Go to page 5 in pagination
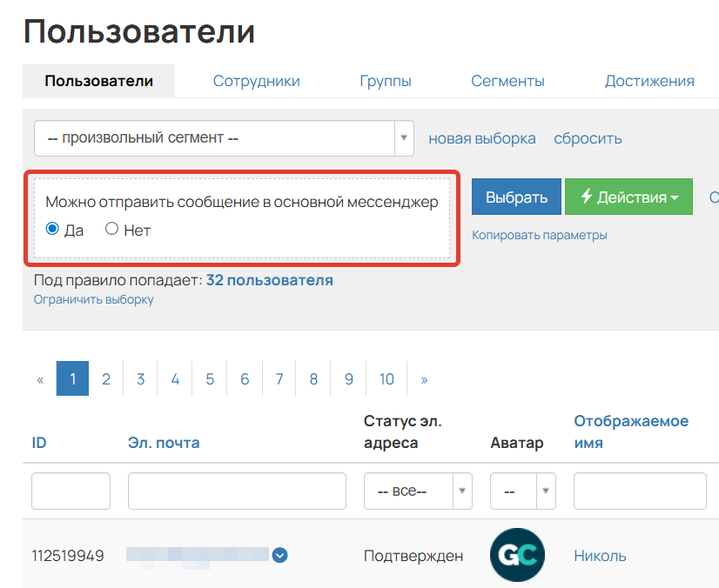 pos(209,378)
